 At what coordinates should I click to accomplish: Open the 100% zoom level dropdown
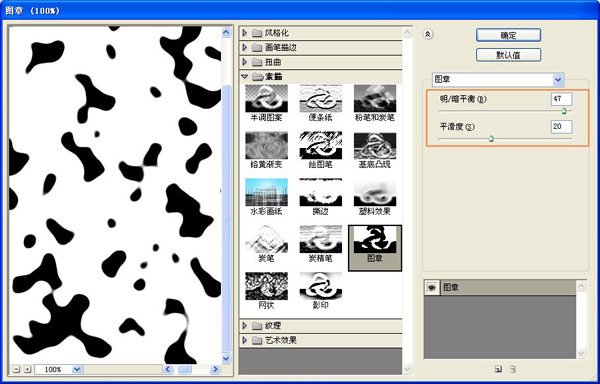click(77, 369)
